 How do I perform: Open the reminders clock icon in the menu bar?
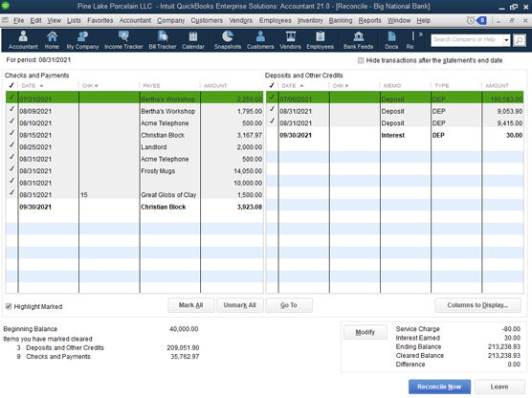click(471, 21)
